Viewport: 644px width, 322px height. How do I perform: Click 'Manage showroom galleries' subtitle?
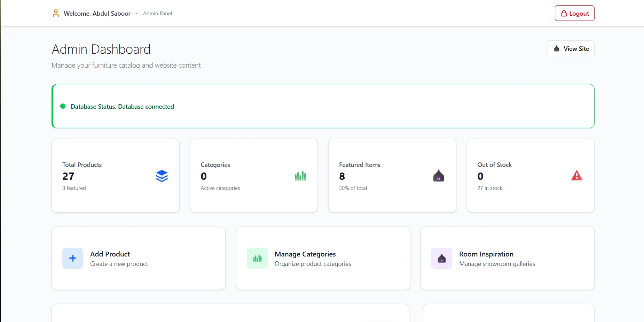[497, 264]
